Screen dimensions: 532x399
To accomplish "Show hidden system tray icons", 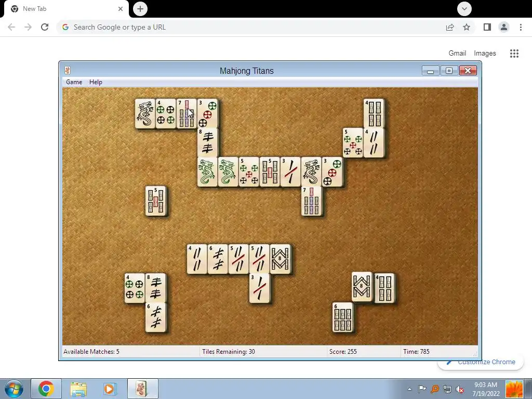I will pyautogui.click(x=409, y=389).
